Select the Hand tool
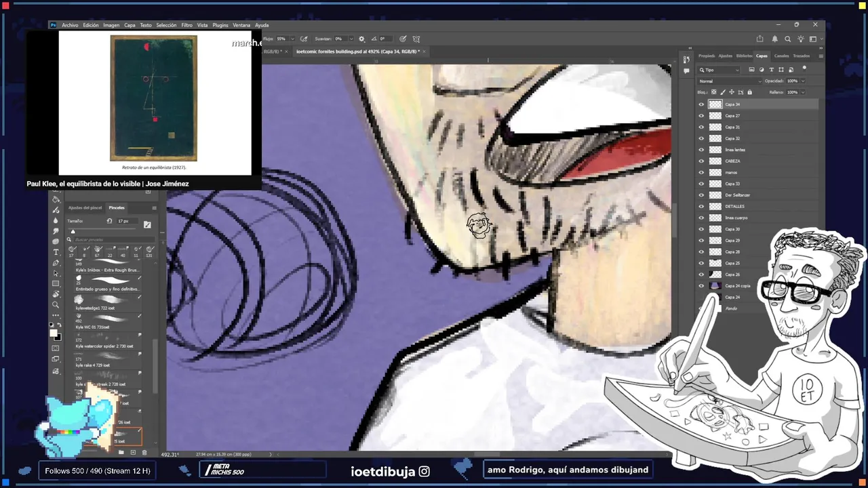The width and height of the screenshot is (868, 488). point(56,293)
